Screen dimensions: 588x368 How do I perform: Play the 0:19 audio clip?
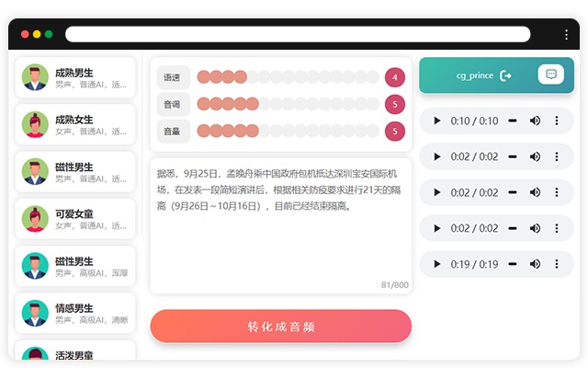click(x=437, y=264)
